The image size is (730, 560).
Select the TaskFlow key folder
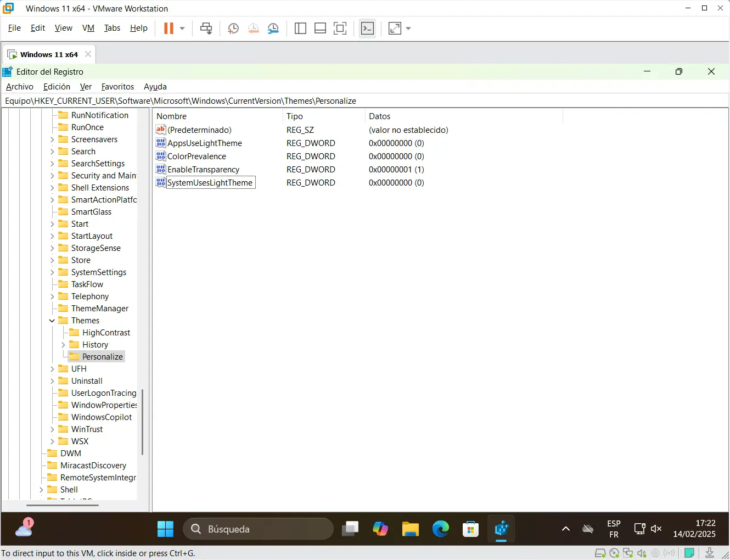tap(63, 284)
